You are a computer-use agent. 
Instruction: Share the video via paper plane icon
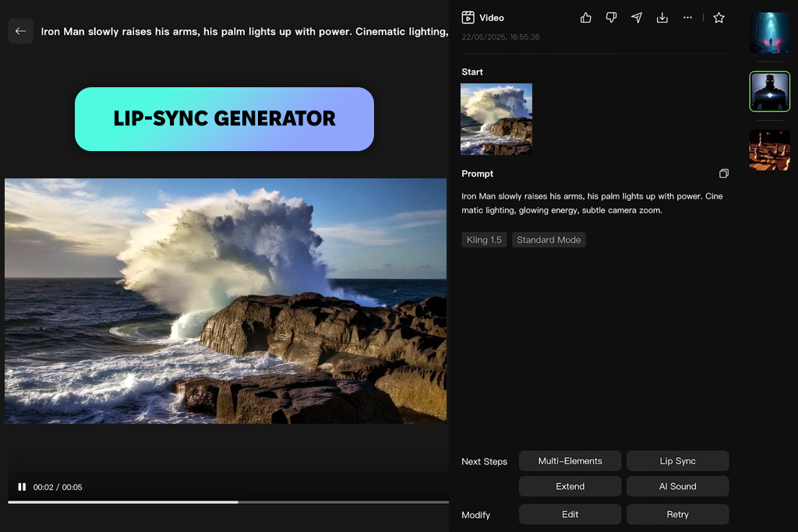click(x=637, y=18)
